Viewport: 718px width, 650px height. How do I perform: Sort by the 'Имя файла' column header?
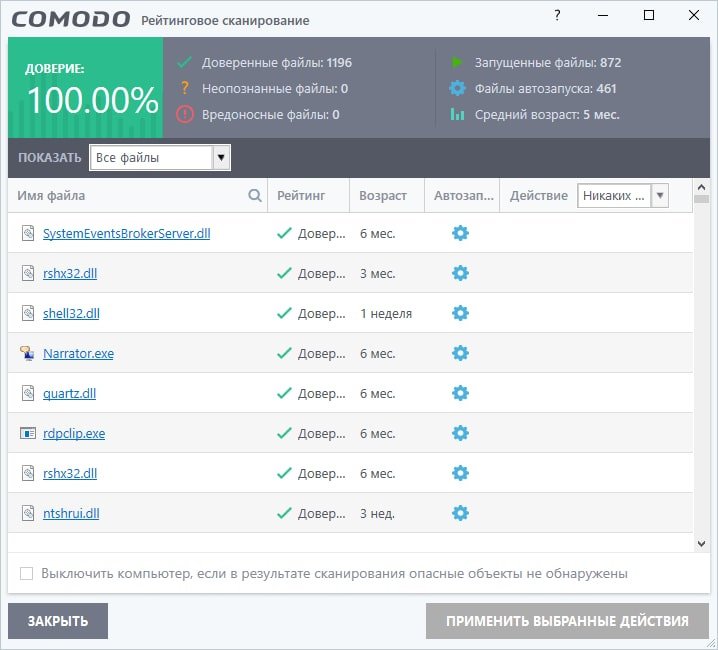click(51, 196)
